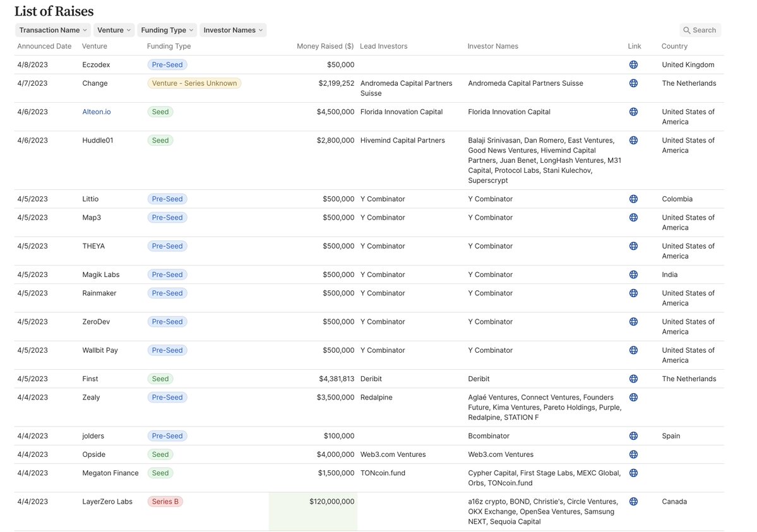Open the Transaction Name filter dropdown

pos(52,30)
